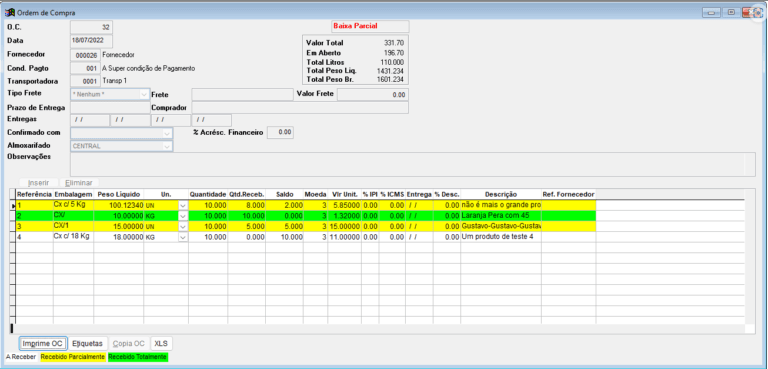768x369 pixels.
Task: Open the Un. dropdown in row 4
Action: tap(183, 237)
